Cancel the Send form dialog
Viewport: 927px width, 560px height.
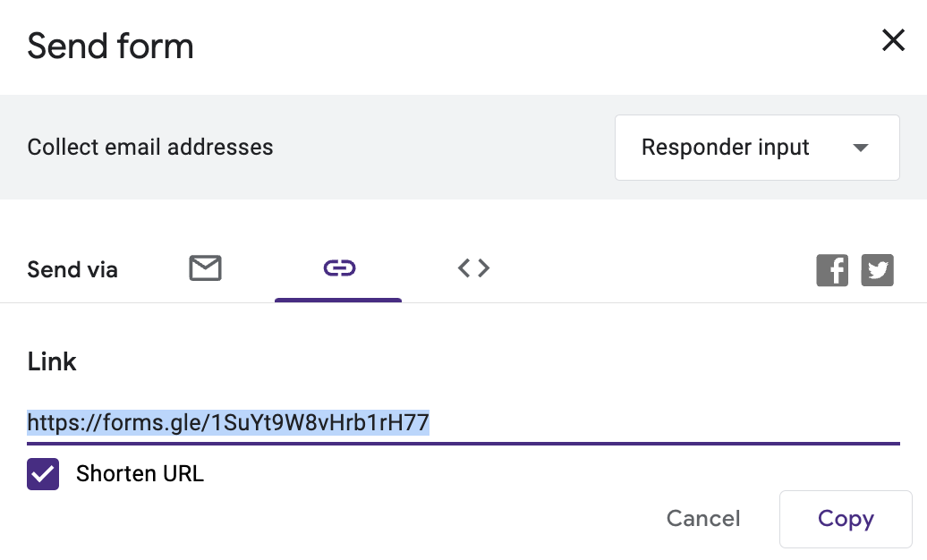tap(703, 519)
